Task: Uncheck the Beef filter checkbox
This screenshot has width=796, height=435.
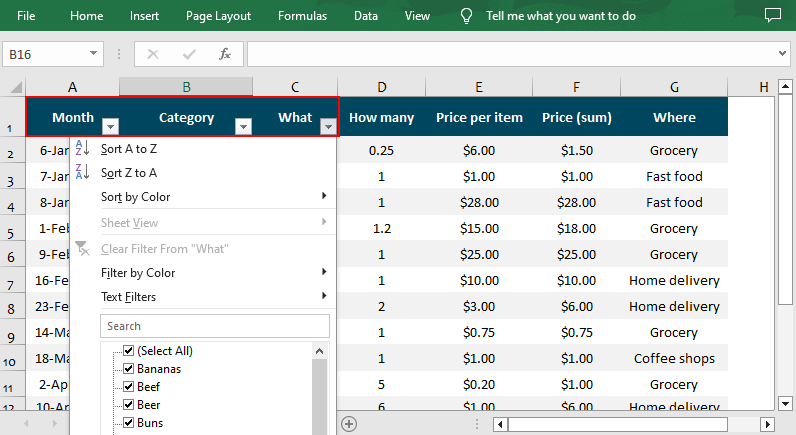Action: [129, 387]
